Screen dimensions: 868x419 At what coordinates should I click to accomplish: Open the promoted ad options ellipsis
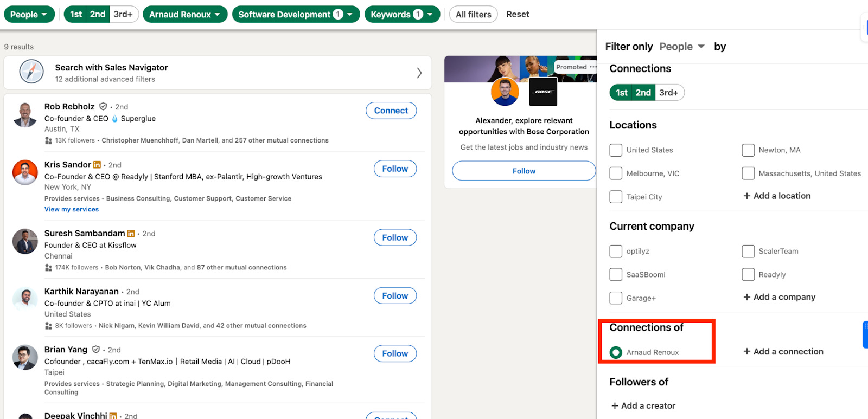(x=593, y=67)
